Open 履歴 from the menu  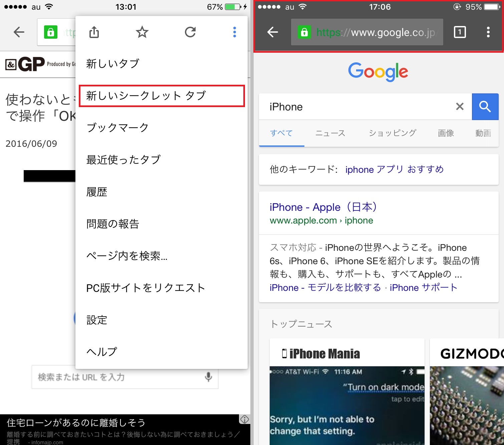[x=97, y=192]
